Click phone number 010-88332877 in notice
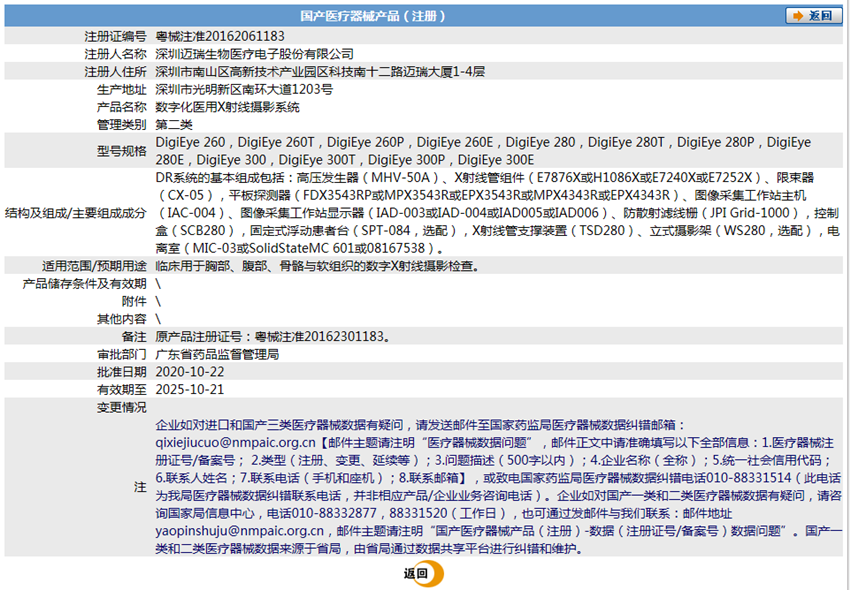Viewport: 850px width, 590px height. (334, 513)
